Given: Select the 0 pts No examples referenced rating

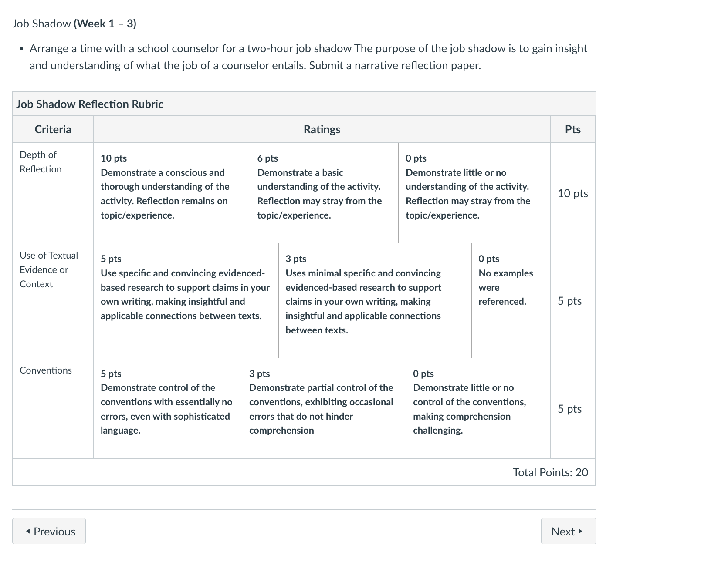Looking at the screenshot, I should pos(511,300).
